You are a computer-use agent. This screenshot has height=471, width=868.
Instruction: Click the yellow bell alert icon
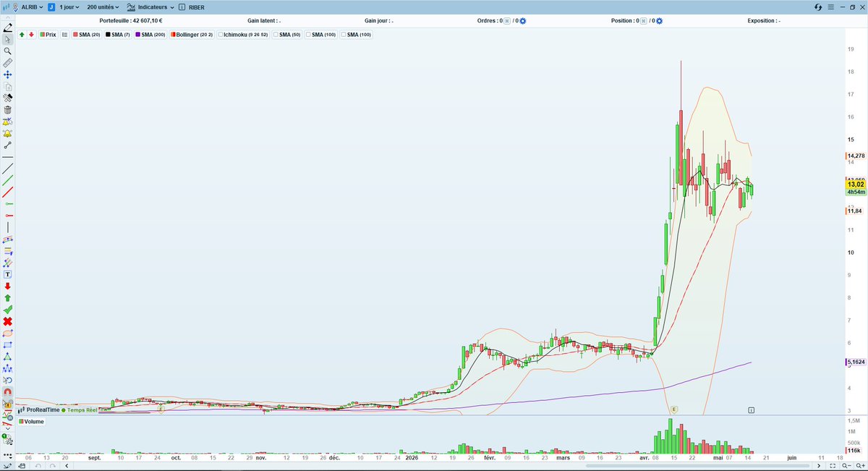[8, 133]
